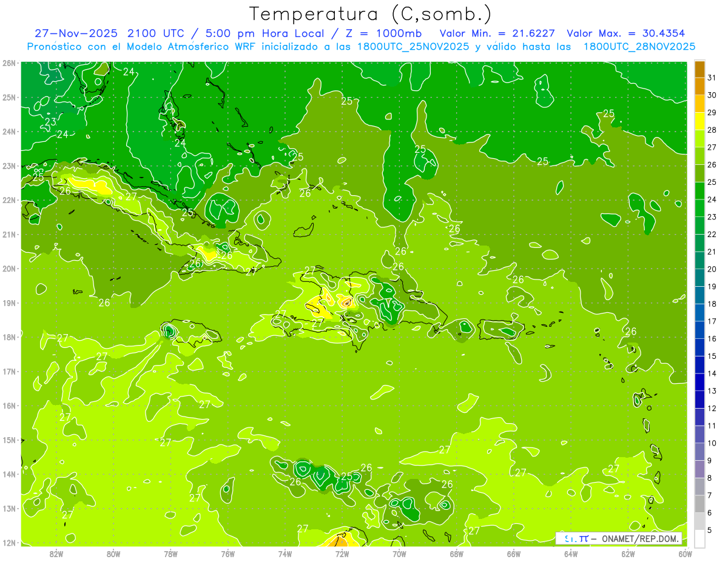Click the '70W' longitude axis label

pyautogui.click(x=399, y=554)
